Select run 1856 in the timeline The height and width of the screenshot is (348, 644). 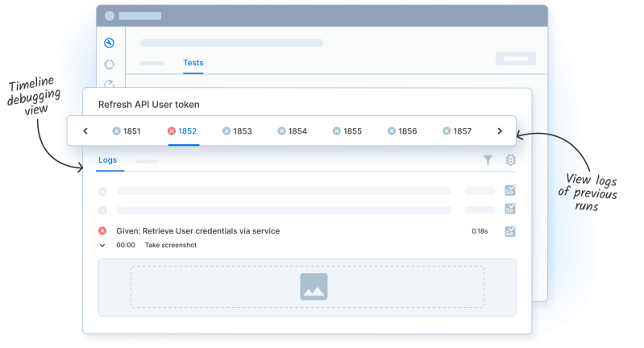[402, 131]
